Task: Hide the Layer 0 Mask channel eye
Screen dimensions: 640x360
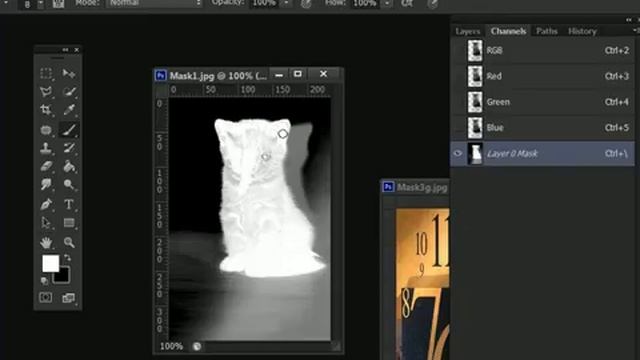Action: coord(458,153)
